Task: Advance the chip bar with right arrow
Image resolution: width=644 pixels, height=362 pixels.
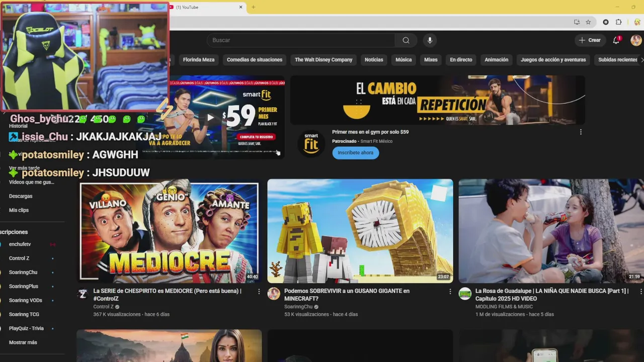Action: tap(641, 60)
